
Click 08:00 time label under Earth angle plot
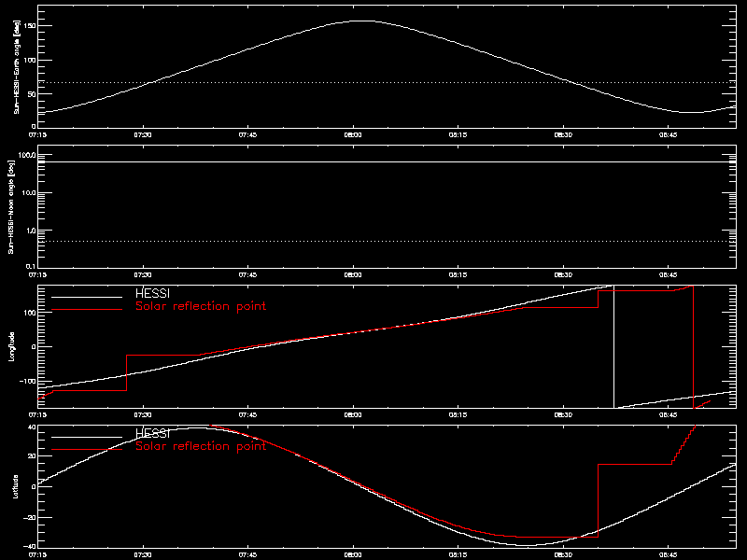(353, 134)
